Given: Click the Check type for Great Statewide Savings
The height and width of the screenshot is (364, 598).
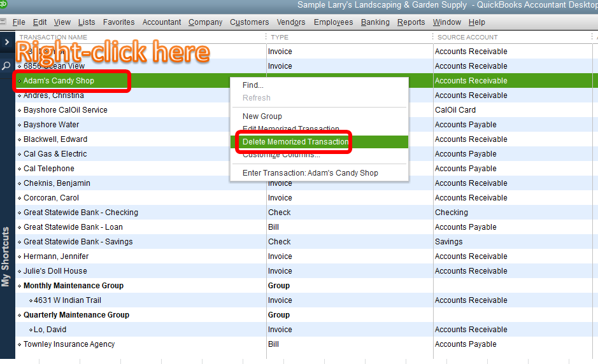Looking at the screenshot, I should 279,242.
